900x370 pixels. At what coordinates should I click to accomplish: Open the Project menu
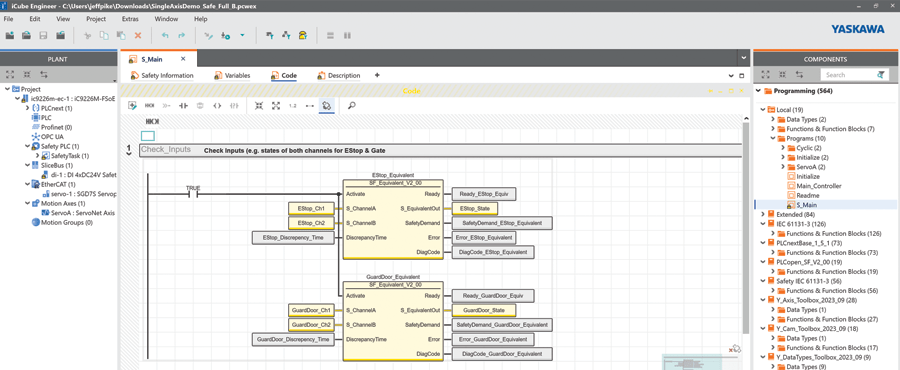pyautogui.click(x=96, y=18)
